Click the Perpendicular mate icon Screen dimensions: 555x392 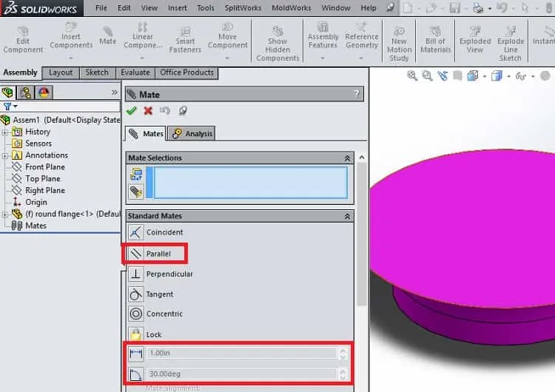(x=136, y=274)
